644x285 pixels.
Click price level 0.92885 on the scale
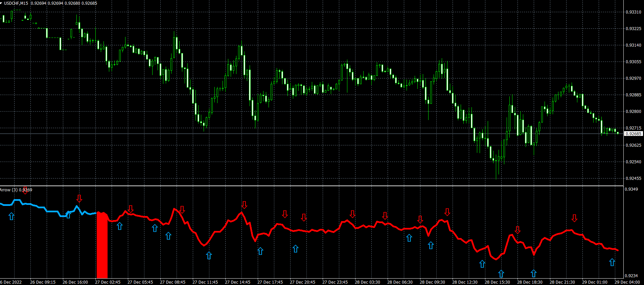[x=633, y=95]
